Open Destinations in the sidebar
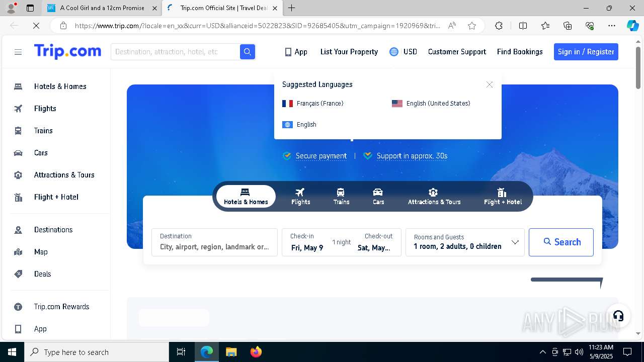This screenshot has height=362, width=644. click(x=53, y=230)
